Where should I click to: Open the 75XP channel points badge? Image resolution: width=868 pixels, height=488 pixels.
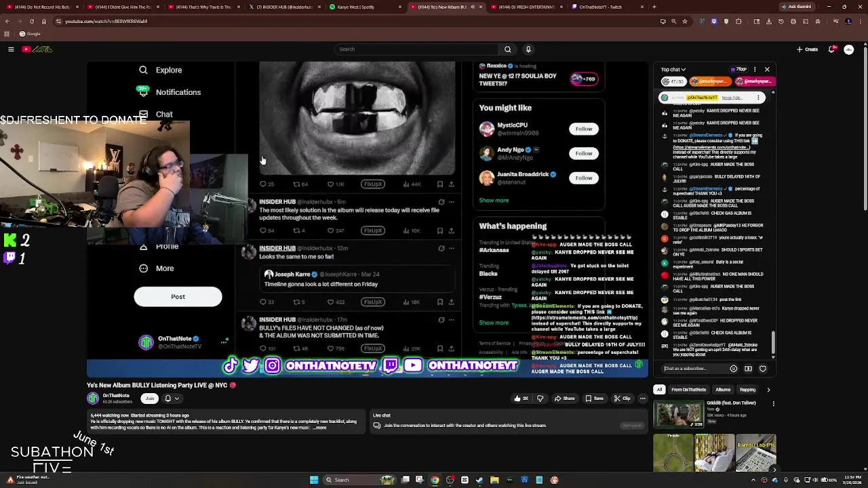(x=739, y=69)
